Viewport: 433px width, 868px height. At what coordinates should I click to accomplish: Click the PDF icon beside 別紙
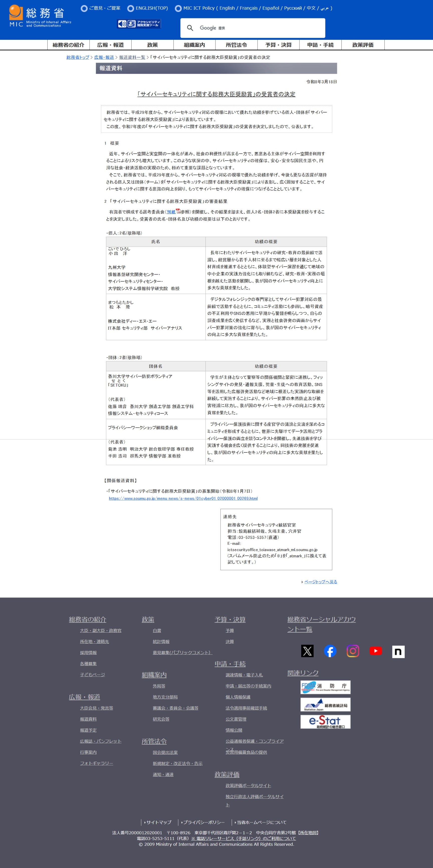point(178,211)
